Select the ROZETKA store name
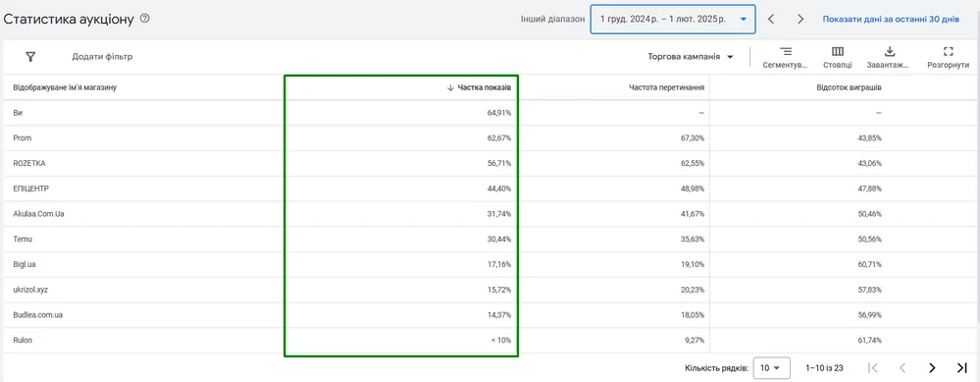Viewport: 980px width, 382px height. tap(29, 163)
